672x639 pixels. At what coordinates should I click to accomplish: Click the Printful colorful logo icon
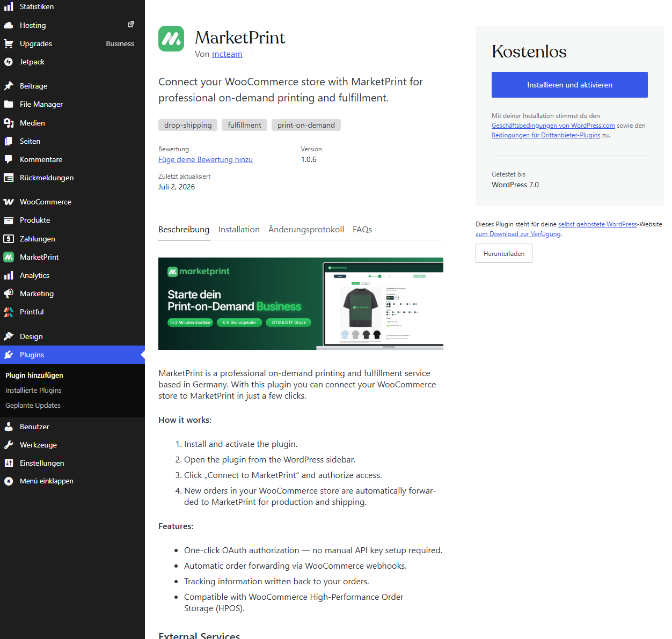point(9,312)
